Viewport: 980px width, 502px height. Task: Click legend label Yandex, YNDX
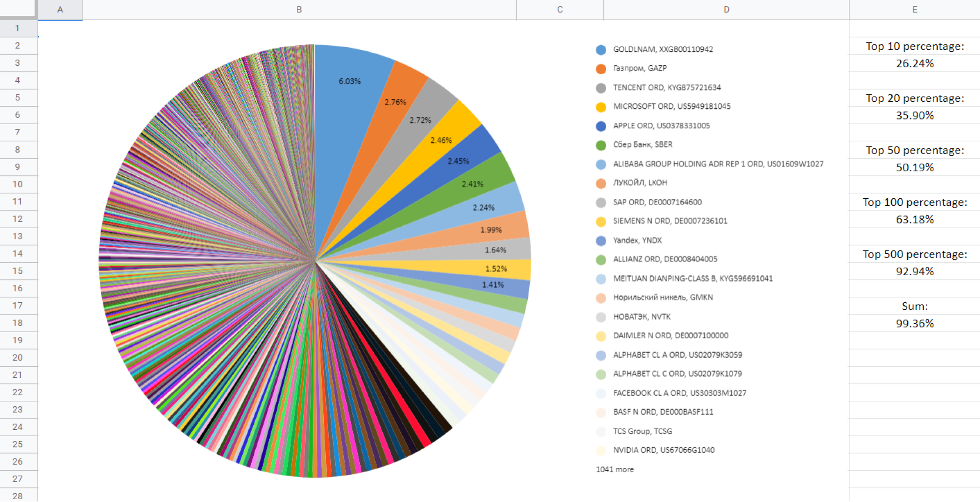point(637,241)
